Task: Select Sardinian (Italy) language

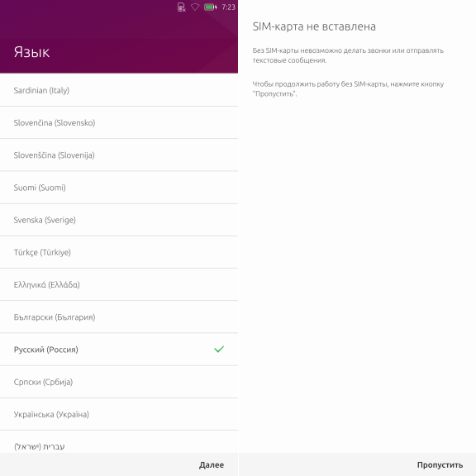Action: coord(119,90)
